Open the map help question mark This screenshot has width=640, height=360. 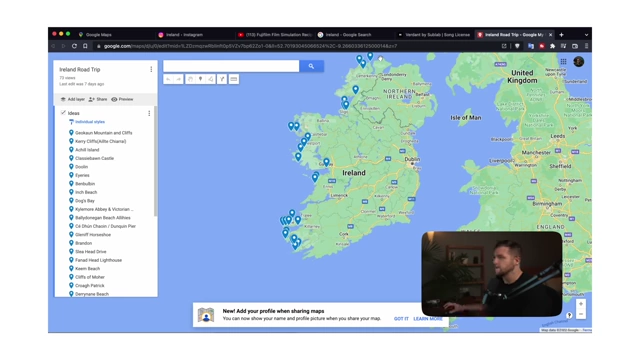pos(569,315)
